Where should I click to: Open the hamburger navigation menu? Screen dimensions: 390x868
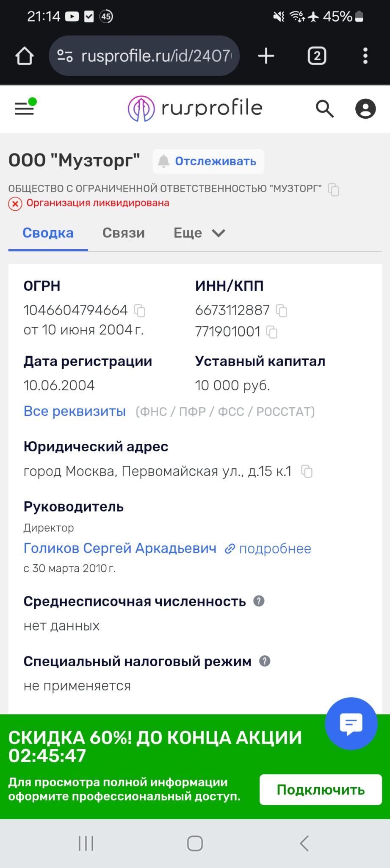click(25, 108)
